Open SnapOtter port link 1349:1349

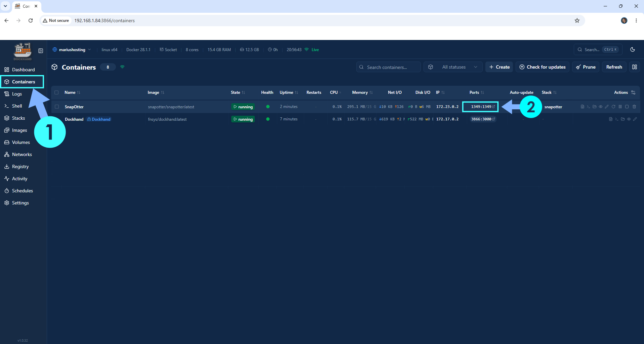coord(483,107)
